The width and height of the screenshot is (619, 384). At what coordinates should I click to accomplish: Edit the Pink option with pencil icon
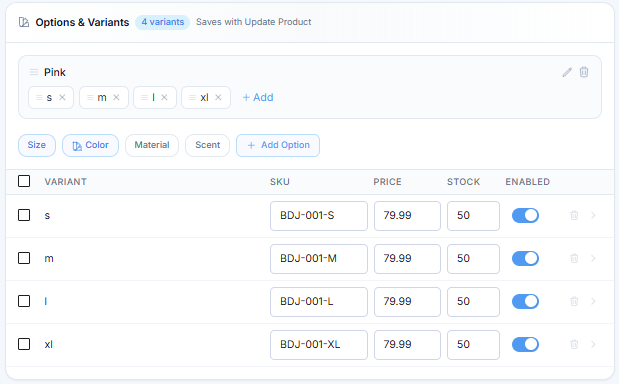pyautogui.click(x=567, y=72)
